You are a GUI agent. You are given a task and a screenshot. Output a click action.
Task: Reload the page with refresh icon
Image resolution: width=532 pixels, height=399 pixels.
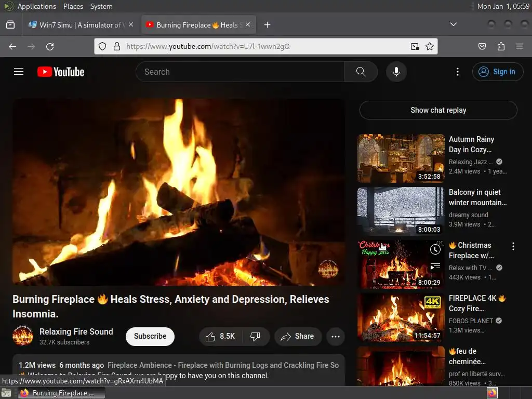tap(50, 46)
